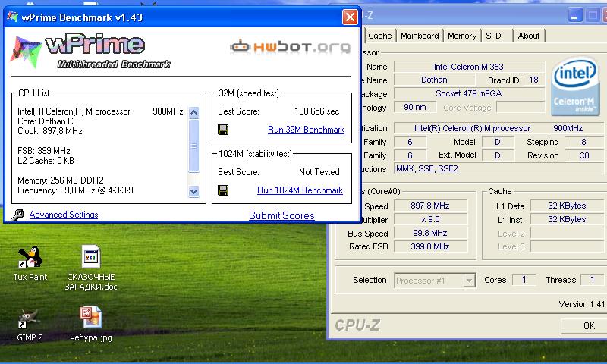
Task: Close the wPrime Benchmark window
Action: tap(350, 17)
